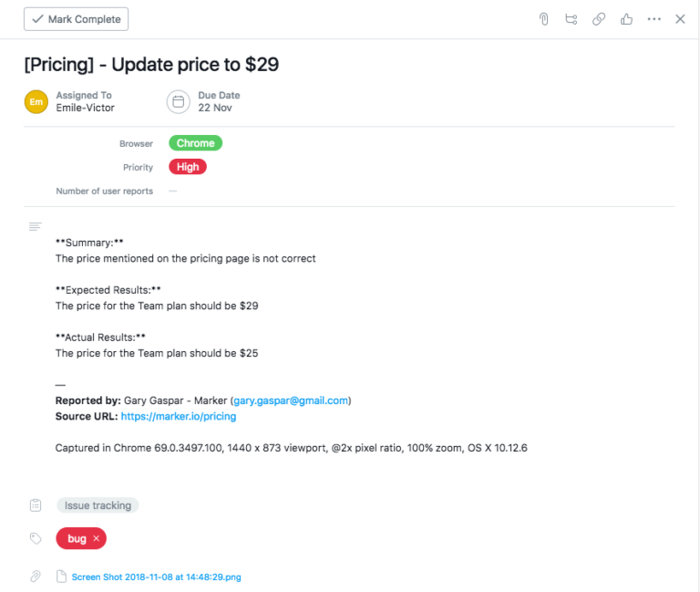Click the tag icon beside bug
Screen dimensions: 700x592
click(x=36, y=539)
